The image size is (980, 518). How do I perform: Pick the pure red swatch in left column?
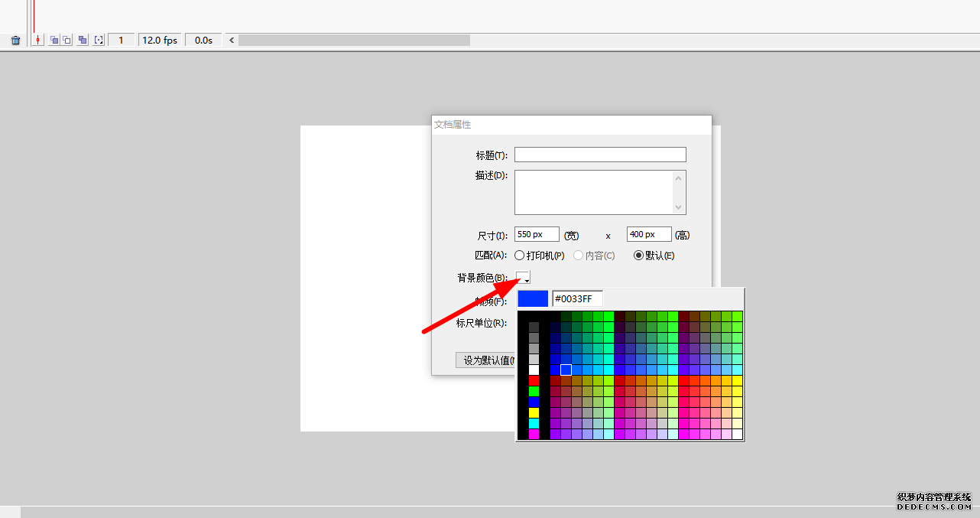tap(534, 380)
